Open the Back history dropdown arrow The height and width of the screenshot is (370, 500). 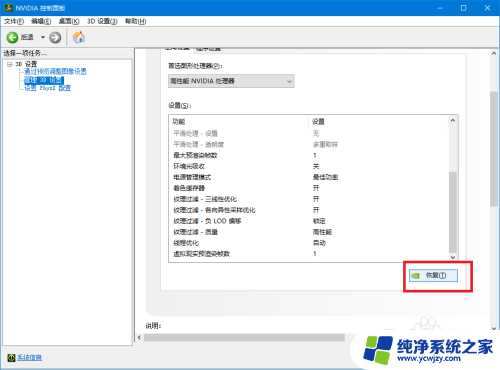(x=43, y=37)
